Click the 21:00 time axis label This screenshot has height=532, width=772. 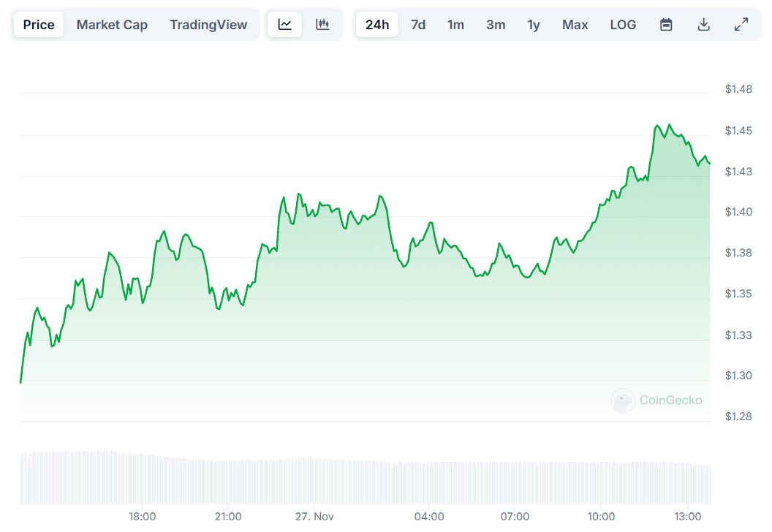tap(228, 517)
